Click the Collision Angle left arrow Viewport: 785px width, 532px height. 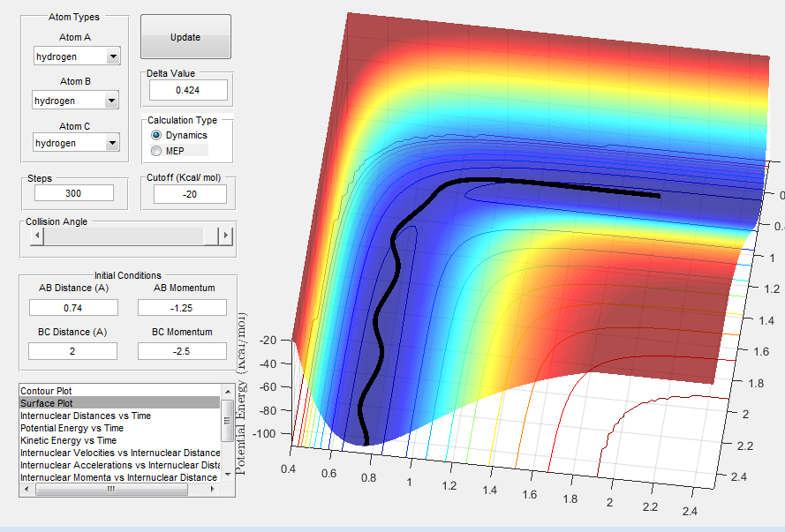[36, 236]
